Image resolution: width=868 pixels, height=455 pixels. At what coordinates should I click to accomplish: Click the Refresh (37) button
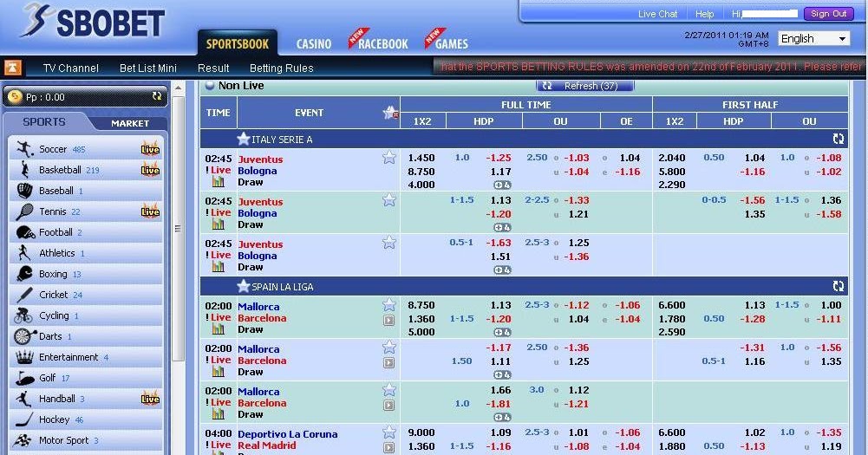(584, 86)
